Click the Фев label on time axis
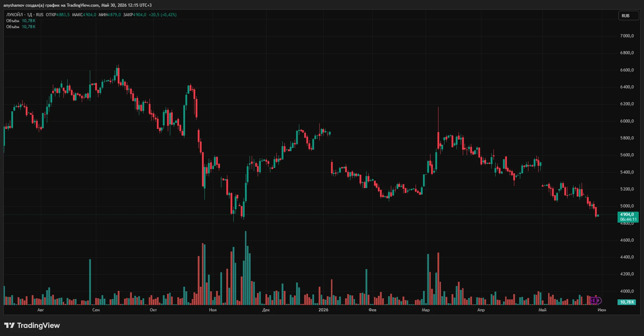This screenshot has height=336, width=644. point(372,310)
